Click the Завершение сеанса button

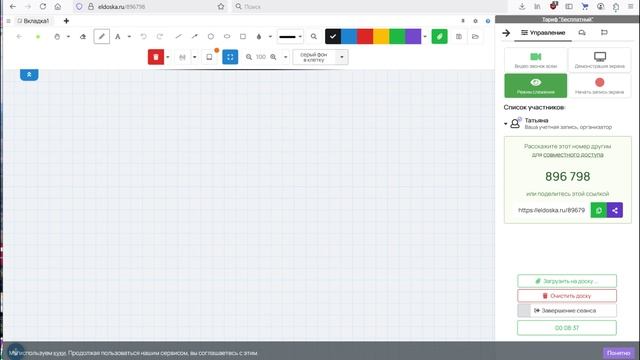coord(567,311)
